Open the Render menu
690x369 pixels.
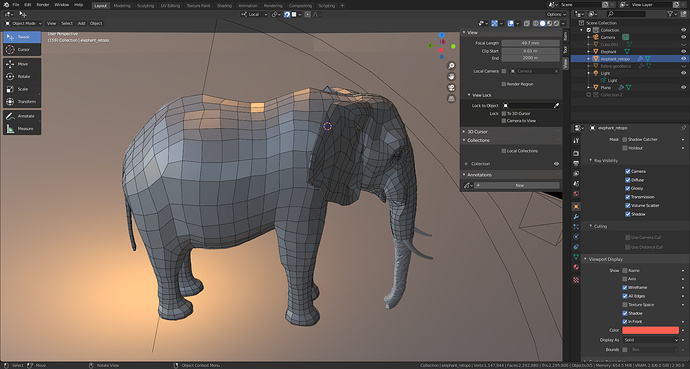[43, 5]
